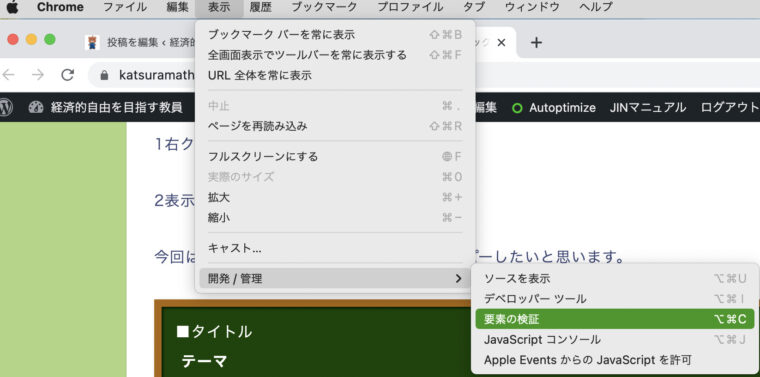Open the ブックマーク menu

click(x=325, y=7)
